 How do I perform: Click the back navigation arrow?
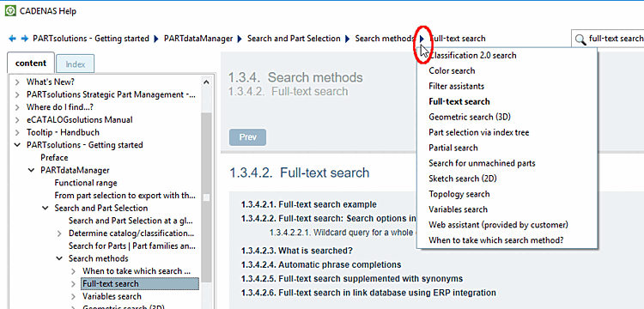click(12, 39)
